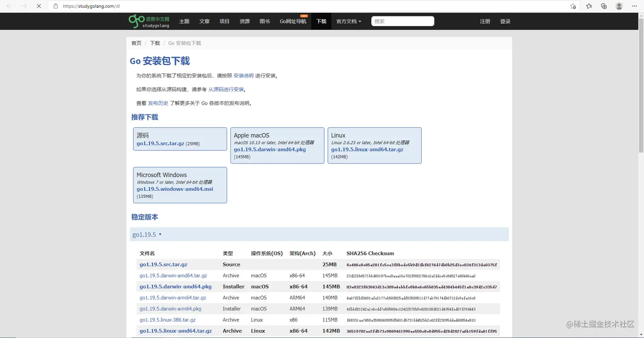The image size is (644, 338).
Task: Download go1.19.5.linux-386.tar.gz
Action: (168, 320)
